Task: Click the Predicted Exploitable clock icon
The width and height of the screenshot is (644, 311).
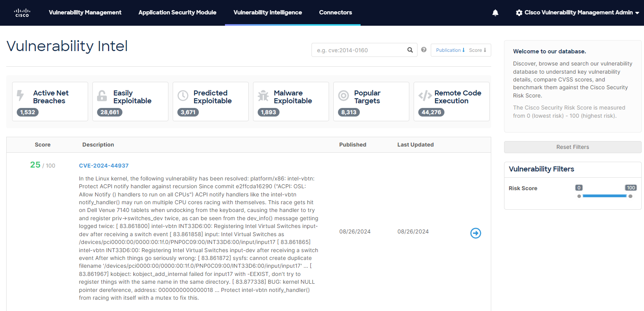Action: (183, 95)
